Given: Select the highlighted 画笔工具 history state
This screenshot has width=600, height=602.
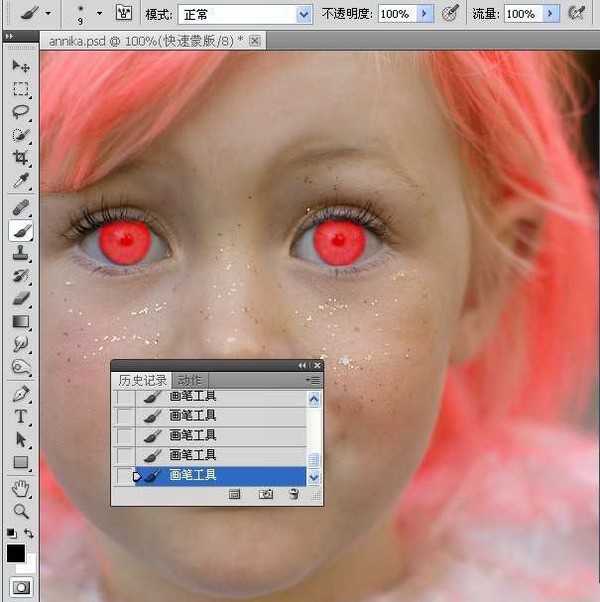Looking at the screenshot, I should click(x=220, y=476).
